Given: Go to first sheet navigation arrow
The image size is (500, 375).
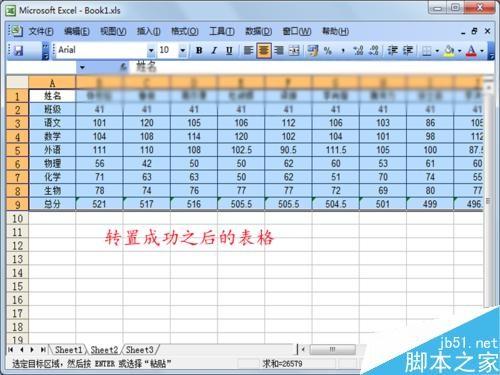Looking at the screenshot, I should [11, 350].
